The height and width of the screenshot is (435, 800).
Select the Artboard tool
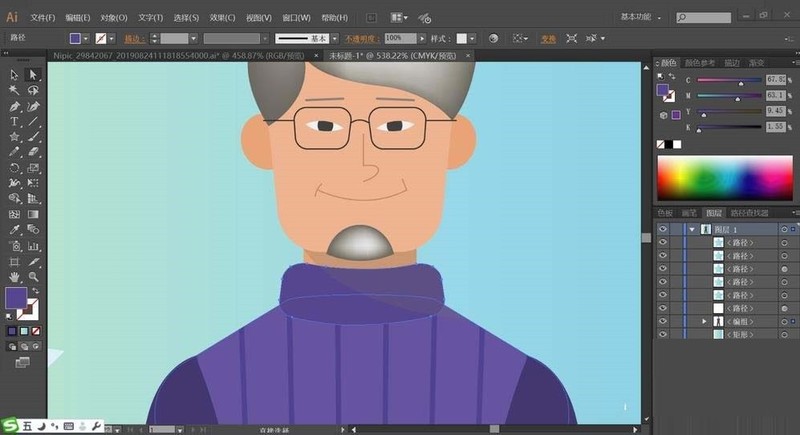[14, 262]
